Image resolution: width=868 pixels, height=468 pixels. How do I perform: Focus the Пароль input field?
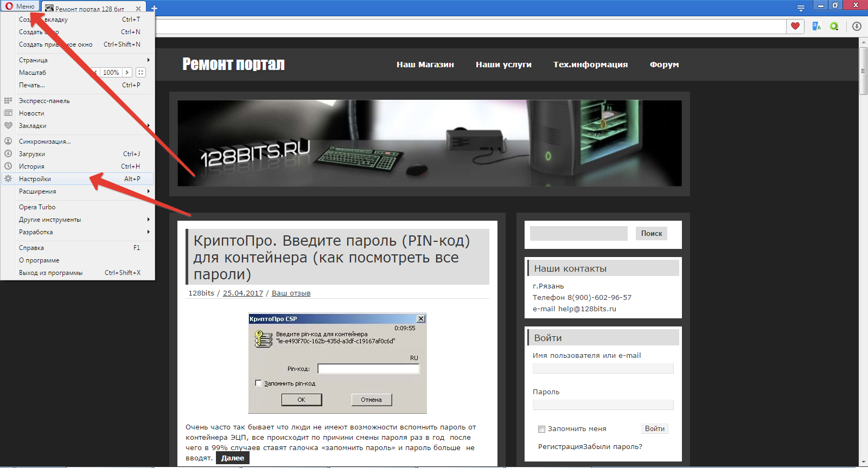[x=603, y=405]
